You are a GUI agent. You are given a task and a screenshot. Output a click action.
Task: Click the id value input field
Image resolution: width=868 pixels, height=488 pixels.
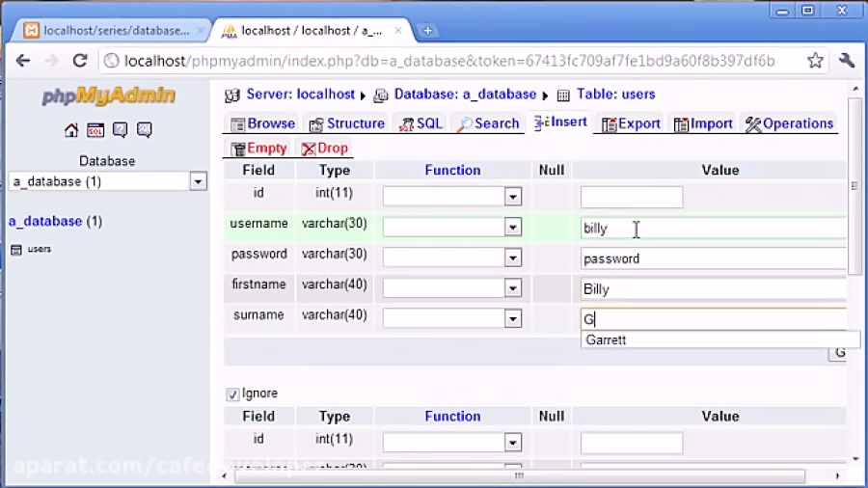[632, 197]
